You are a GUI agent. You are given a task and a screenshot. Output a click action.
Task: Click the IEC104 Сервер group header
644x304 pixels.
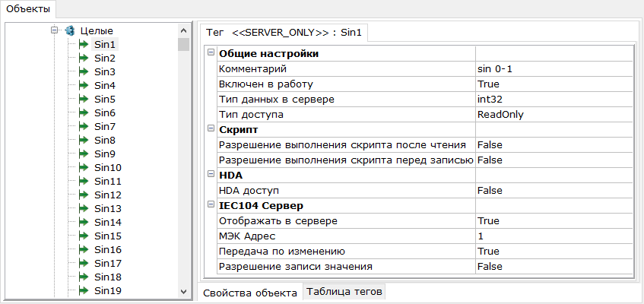point(262,205)
